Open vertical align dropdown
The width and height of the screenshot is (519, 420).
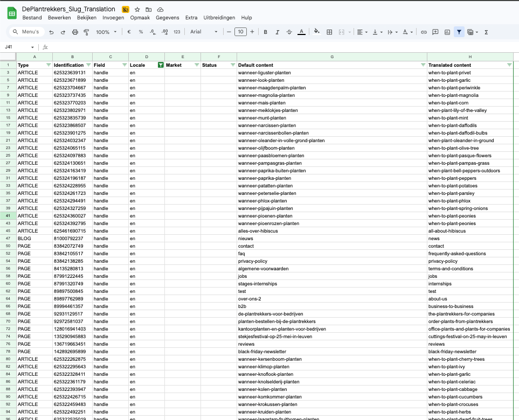(378, 32)
